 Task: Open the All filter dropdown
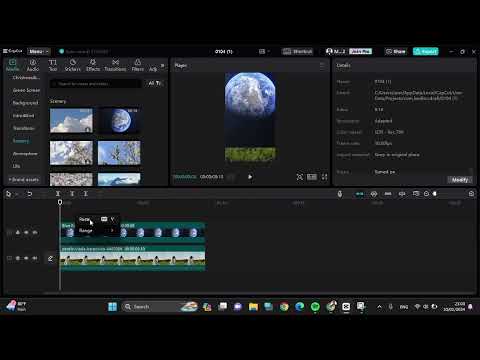tap(155, 83)
